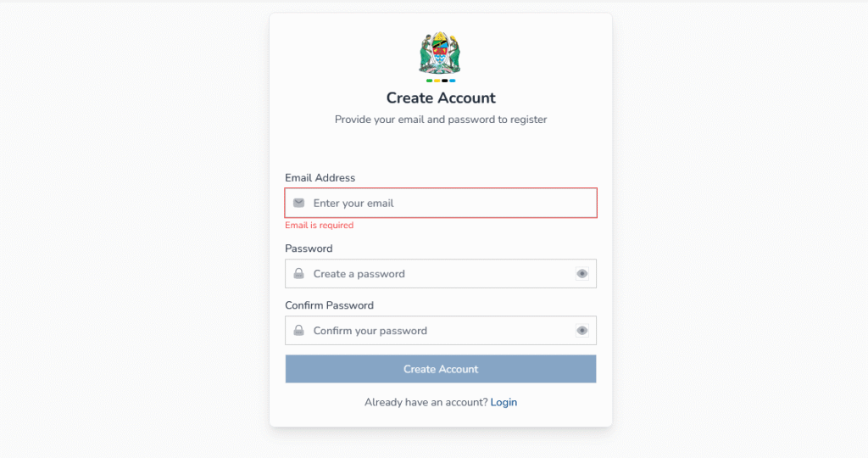The width and height of the screenshot is (868, 458).
Task: Open the Login link
Action: (x=504, y=402)
